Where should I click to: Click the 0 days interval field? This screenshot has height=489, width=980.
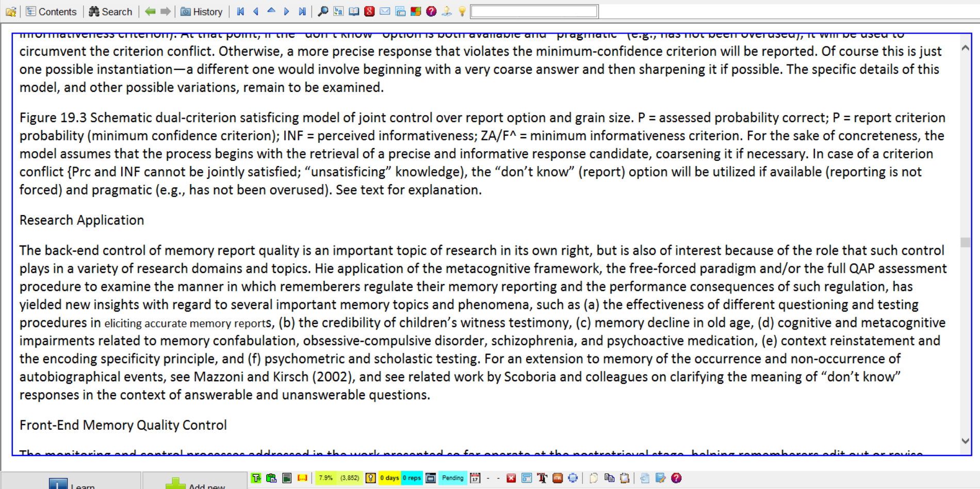tap(389, 478)
